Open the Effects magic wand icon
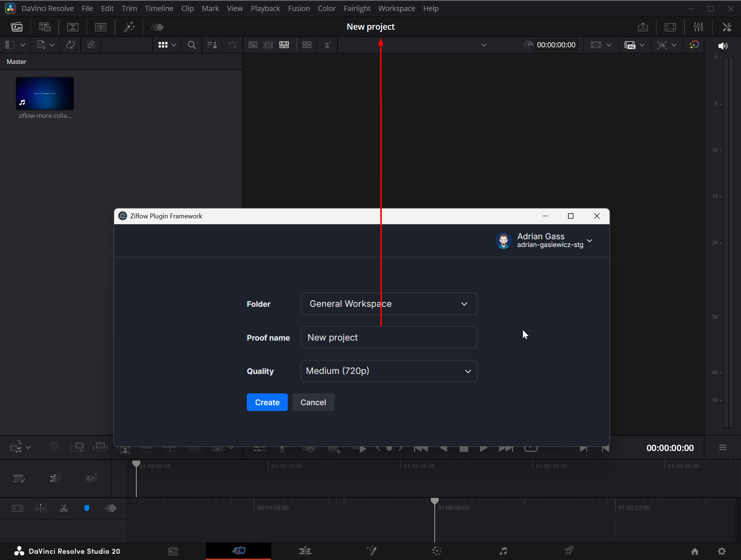Image resolution: width=741 pixels, height=560 pixels. pos(129,27)
